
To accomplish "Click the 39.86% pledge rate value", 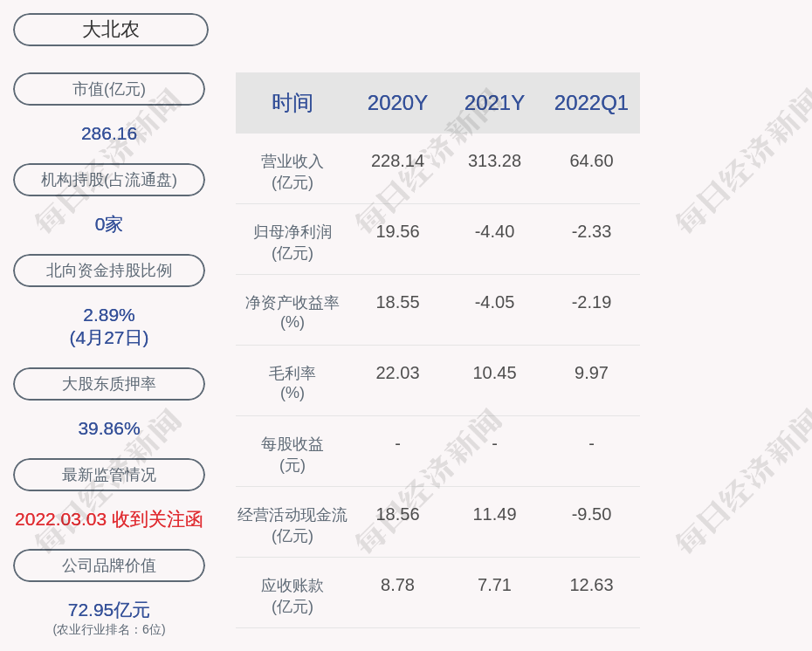I will pyautogui.click(x=109, y=428).
